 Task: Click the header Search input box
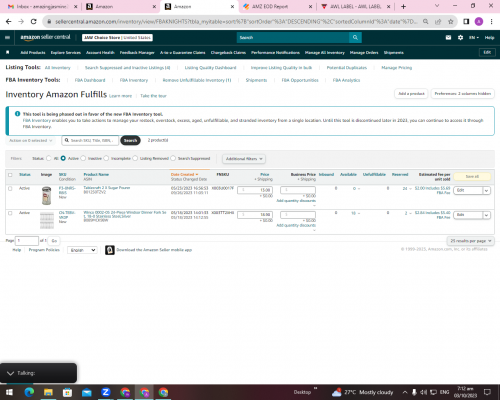point(293,37)
